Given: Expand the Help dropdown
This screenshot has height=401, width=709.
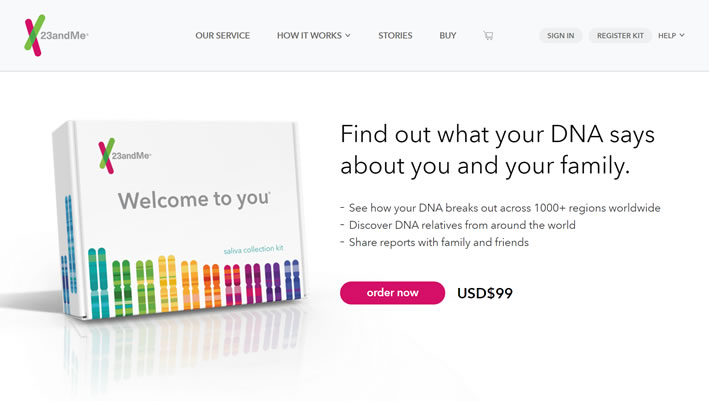Looking at the screenshot, I should (x=671, y=36).
